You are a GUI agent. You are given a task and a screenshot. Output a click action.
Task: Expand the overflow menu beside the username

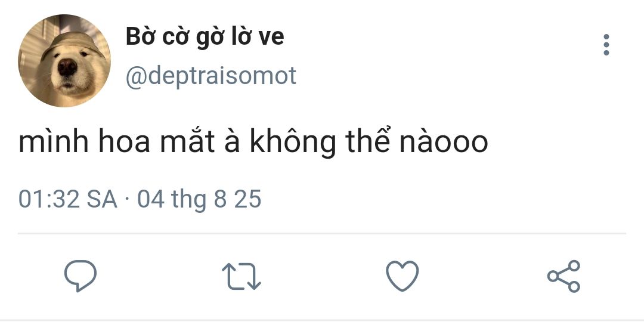click(606, 45)
